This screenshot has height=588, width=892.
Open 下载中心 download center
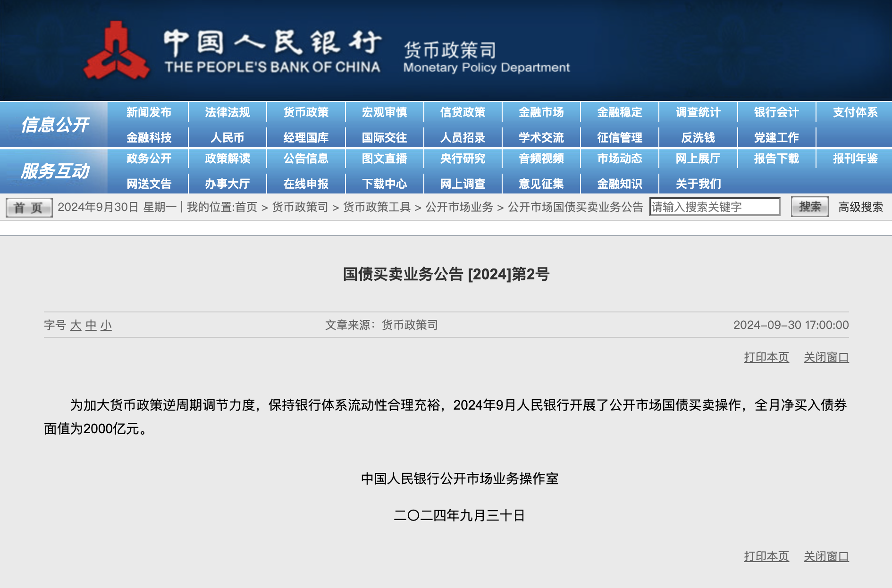[x=384, y=184]
